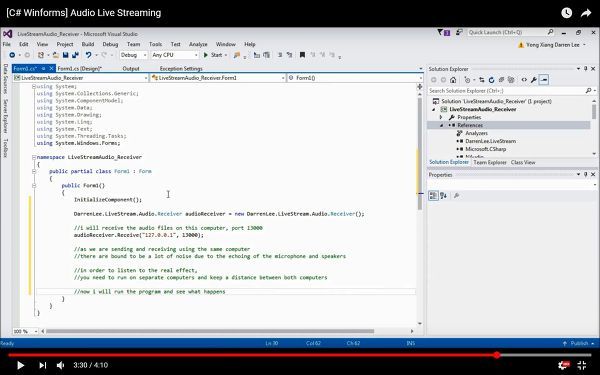
Task: Click the wrench Properties icon in Solution Explorer toolbar
Action: 534,80
